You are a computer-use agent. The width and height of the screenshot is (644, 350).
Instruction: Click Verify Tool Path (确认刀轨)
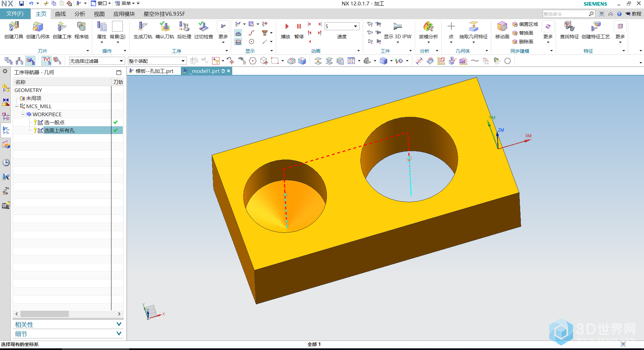pyautogui.click(x=165, y=30)
